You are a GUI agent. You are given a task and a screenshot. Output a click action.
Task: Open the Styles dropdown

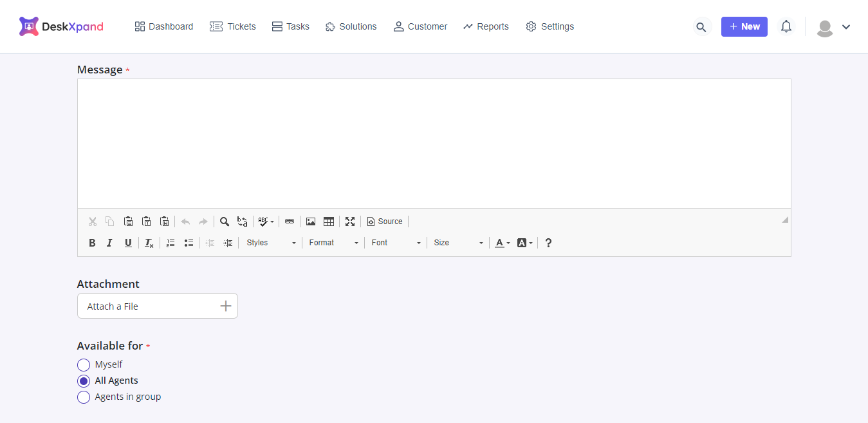tap(271, 243)
